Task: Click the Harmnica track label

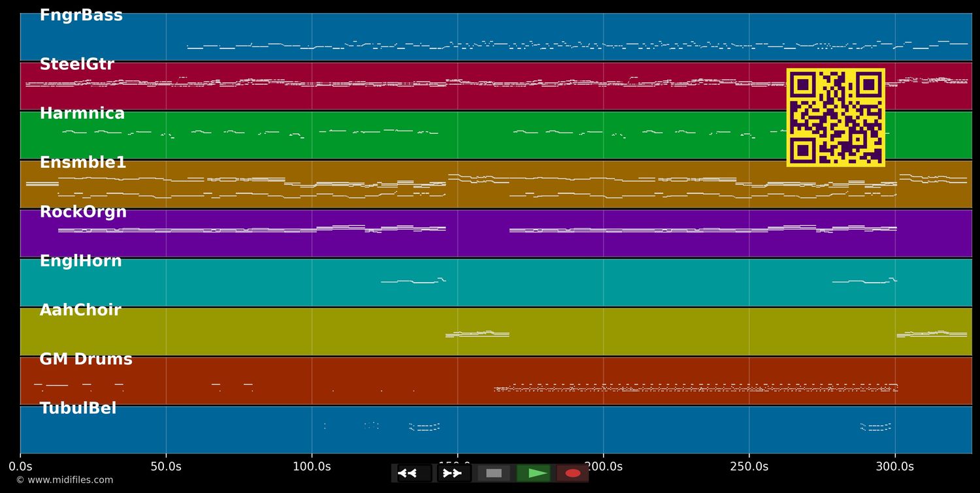Action: (82, 114)
